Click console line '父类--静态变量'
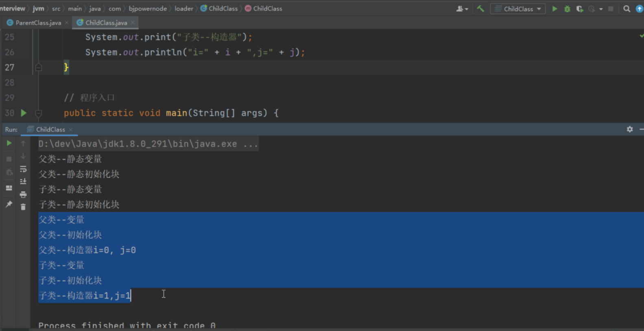This screenshot has height=331, width=644. (x=70, y=159)
